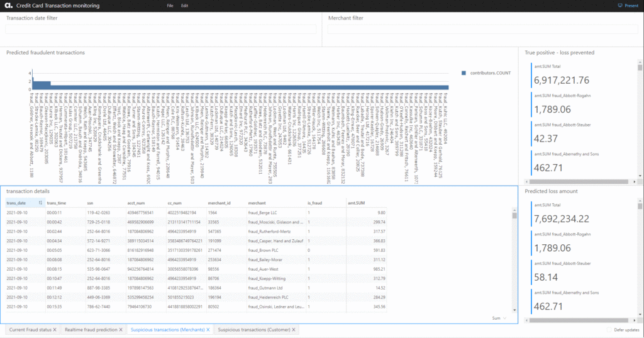The height and width of the screenshot is (338, 644).
Task: Click the Present button label
Action: 631,6
